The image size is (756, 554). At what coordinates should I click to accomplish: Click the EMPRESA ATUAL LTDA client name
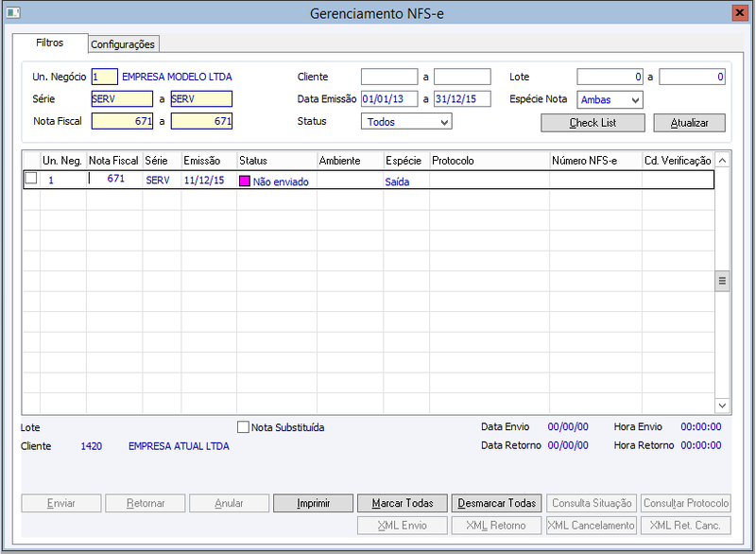point(179,446)
